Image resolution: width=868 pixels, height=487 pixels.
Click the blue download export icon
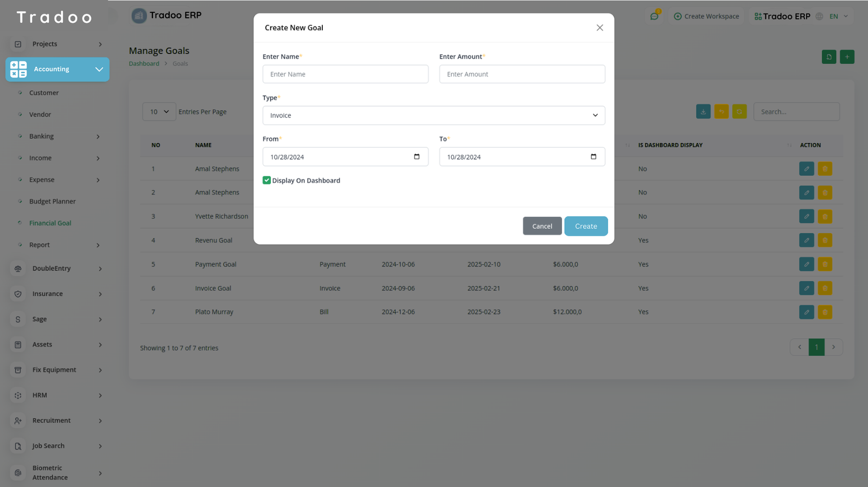click(x=703, y=112)
